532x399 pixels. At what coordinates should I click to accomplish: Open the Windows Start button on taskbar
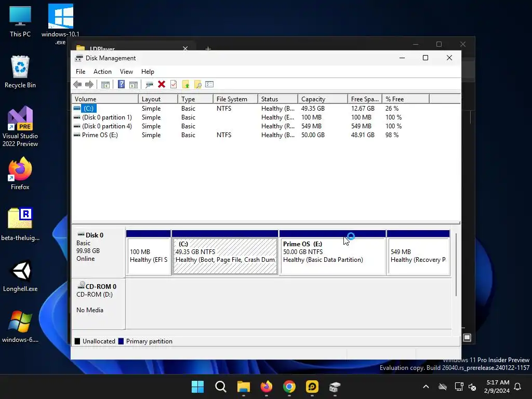click(x=197, y=387)
